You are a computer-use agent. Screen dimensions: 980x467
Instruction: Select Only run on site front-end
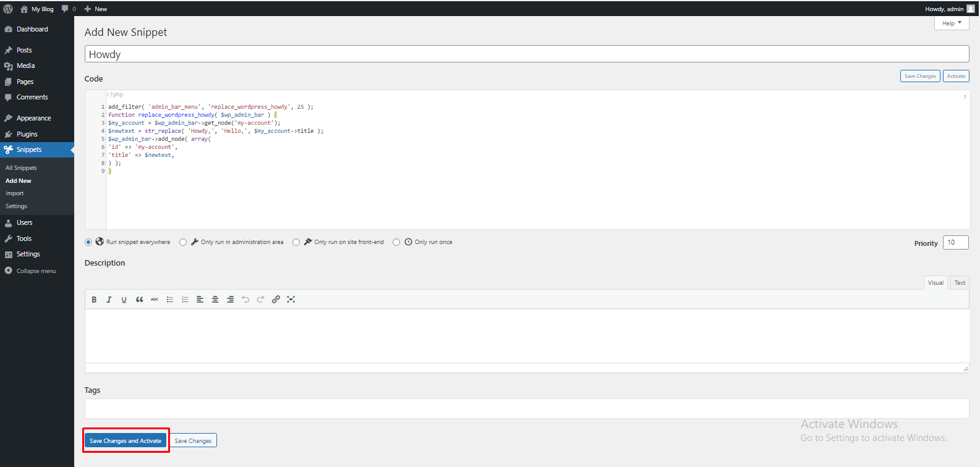296,242
